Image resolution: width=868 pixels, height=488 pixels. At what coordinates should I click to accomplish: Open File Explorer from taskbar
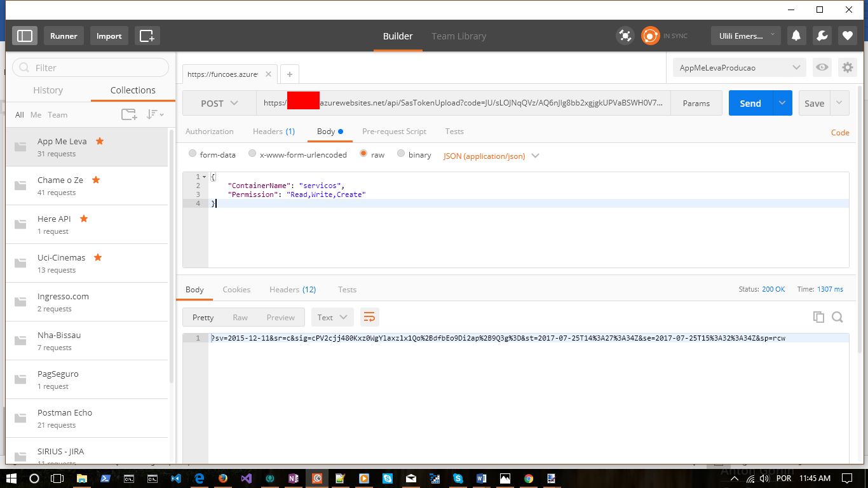point(82,478)
